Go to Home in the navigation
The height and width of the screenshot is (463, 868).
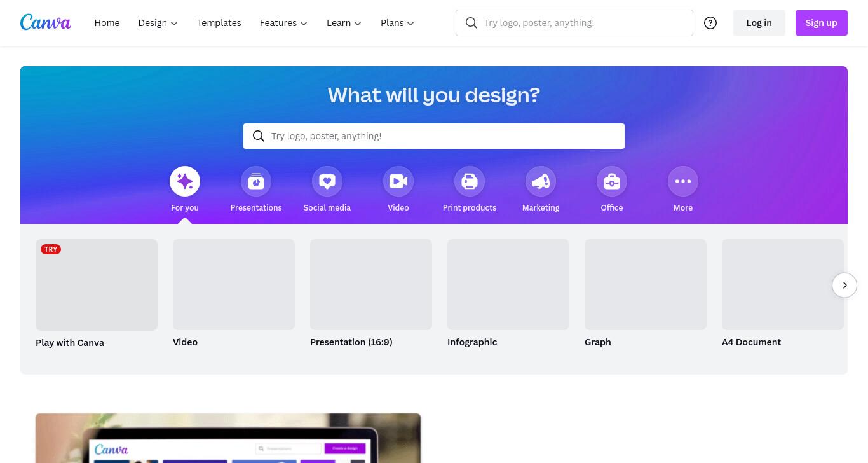click(x=107, y=23)
